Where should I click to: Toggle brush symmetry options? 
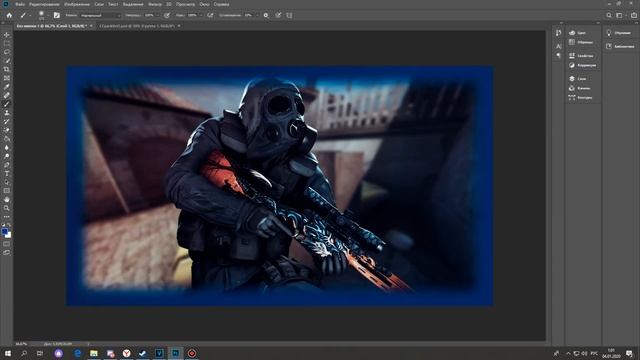pos(289,15)
